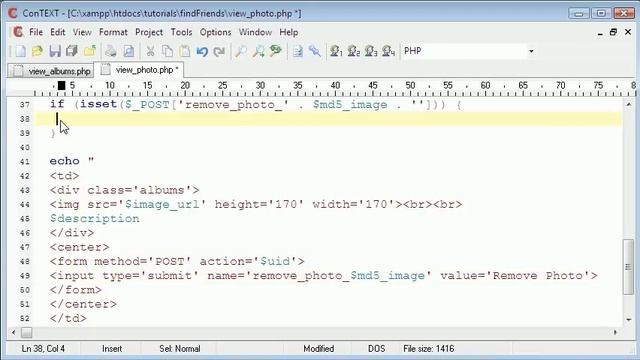Open the Help menu
Image resolution: width=640 pixels, height=360 pixels.
click(289, 32)
